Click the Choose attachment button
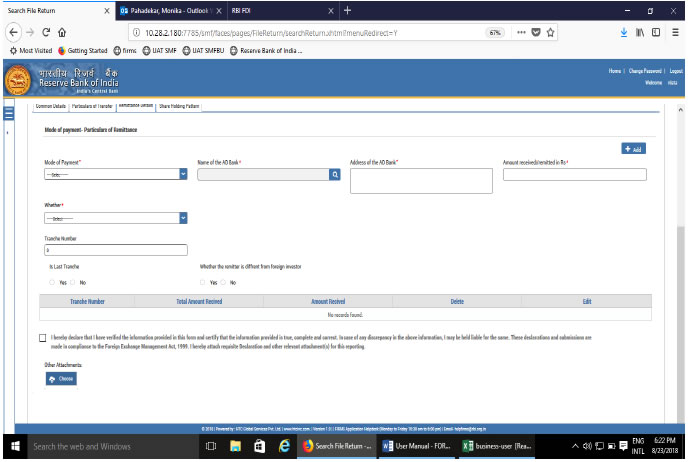The width and height of the screenshot is (688, 462). click(x=61, y=379)
